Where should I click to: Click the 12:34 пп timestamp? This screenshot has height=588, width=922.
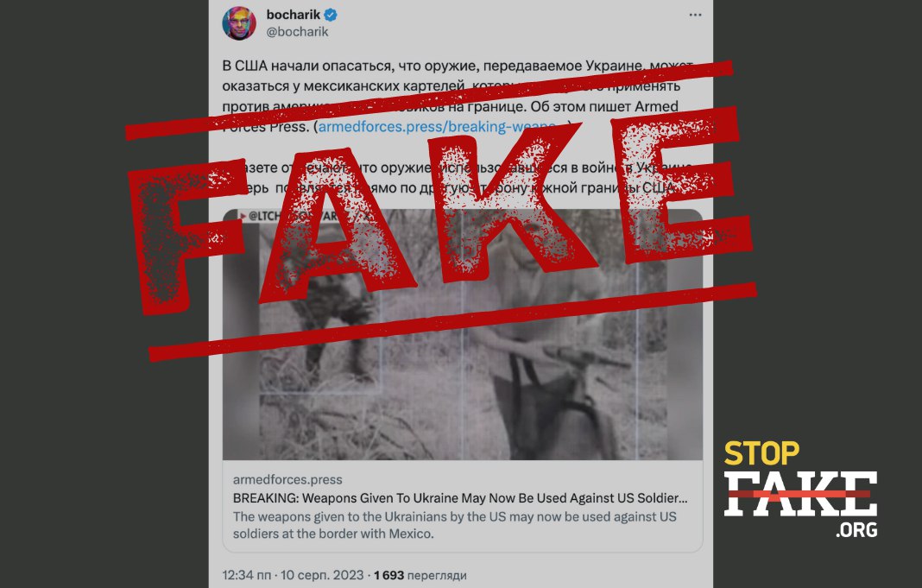[x=248, y=575]
